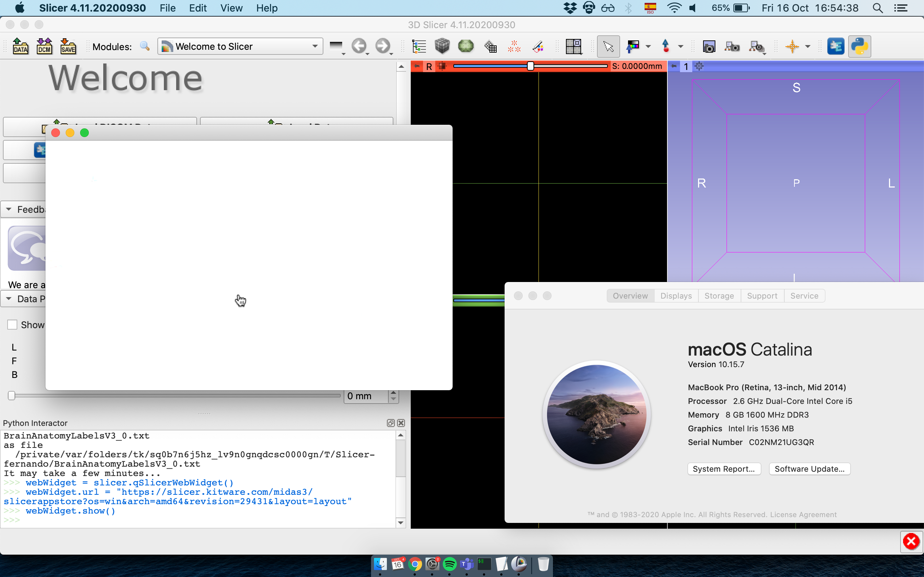Open the DICOM browser with the DCM icon
The image size is (924, 577).
45,46
